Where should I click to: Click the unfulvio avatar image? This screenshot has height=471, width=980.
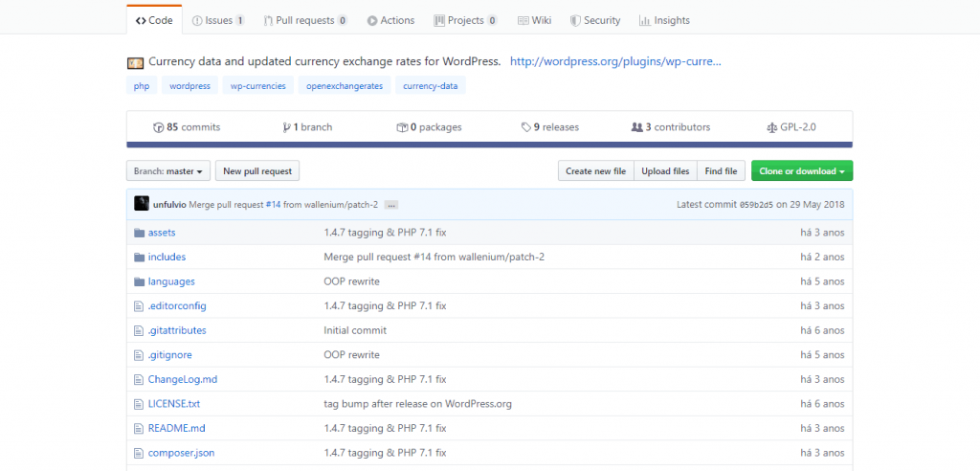(x=142, y=204)
